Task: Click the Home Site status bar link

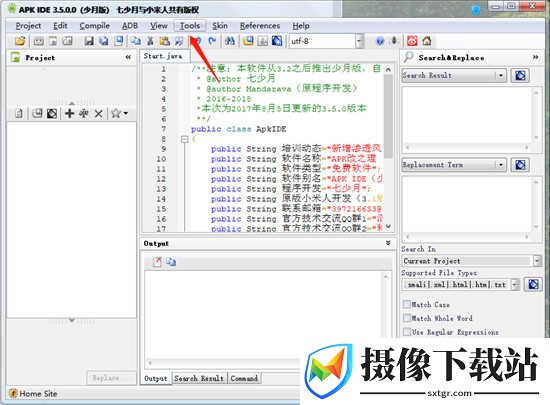Action: (x=38, y=394)
